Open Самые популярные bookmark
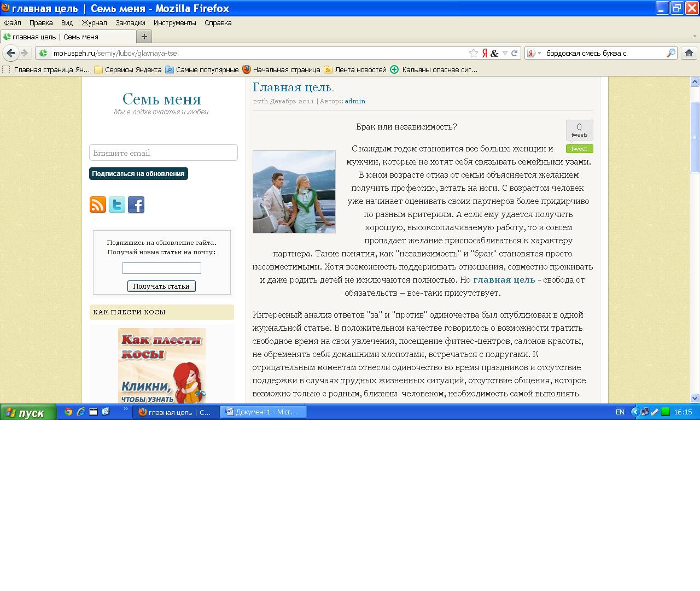Viewport: 700px width, 591px height. 202,69
